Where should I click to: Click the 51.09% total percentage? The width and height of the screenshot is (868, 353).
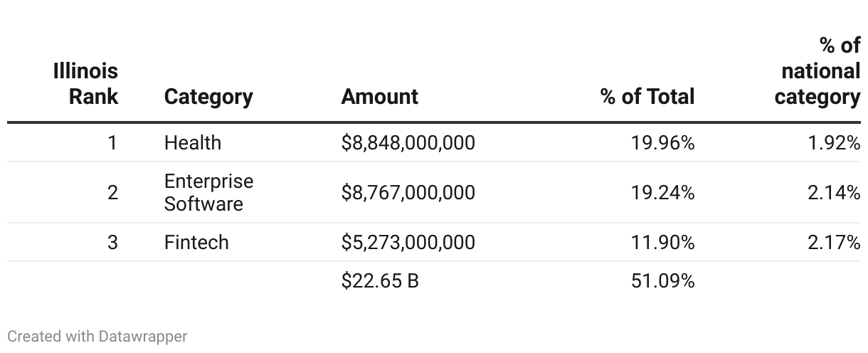pos(662,280)
